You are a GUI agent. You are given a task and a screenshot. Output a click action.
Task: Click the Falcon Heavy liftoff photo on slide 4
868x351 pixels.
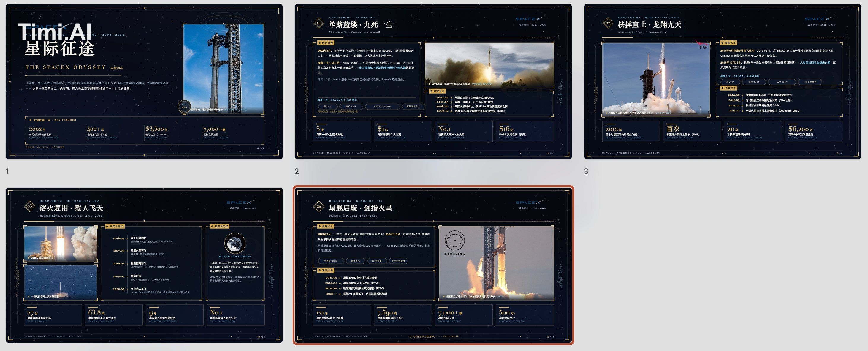click(x=61, y=244)
